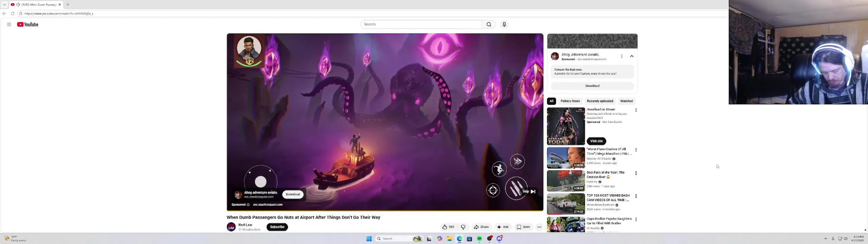Select the All filter chip
868x244 pixels.
551,101
